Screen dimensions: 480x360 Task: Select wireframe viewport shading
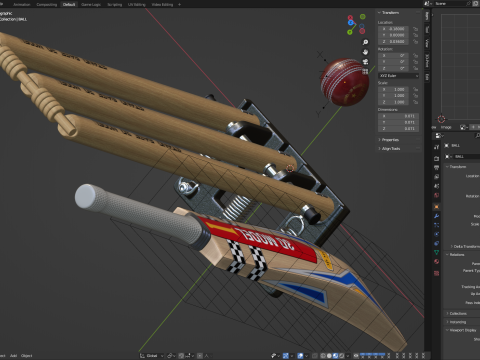[x=323, y=356]
